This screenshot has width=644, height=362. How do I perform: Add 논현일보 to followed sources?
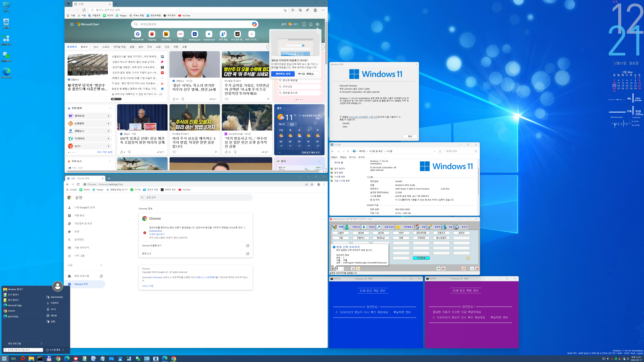108,123
